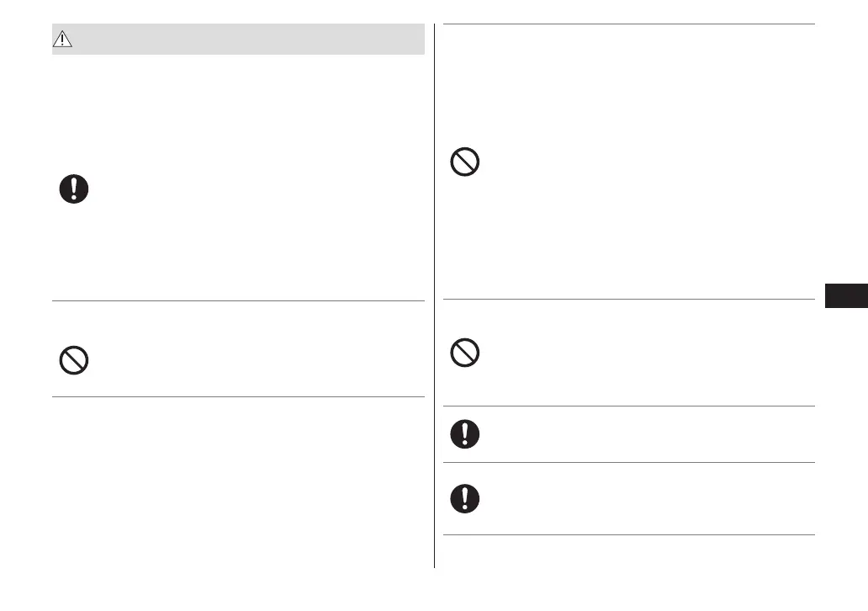Click the exclamation mark icon in left column

click(74, 189)
